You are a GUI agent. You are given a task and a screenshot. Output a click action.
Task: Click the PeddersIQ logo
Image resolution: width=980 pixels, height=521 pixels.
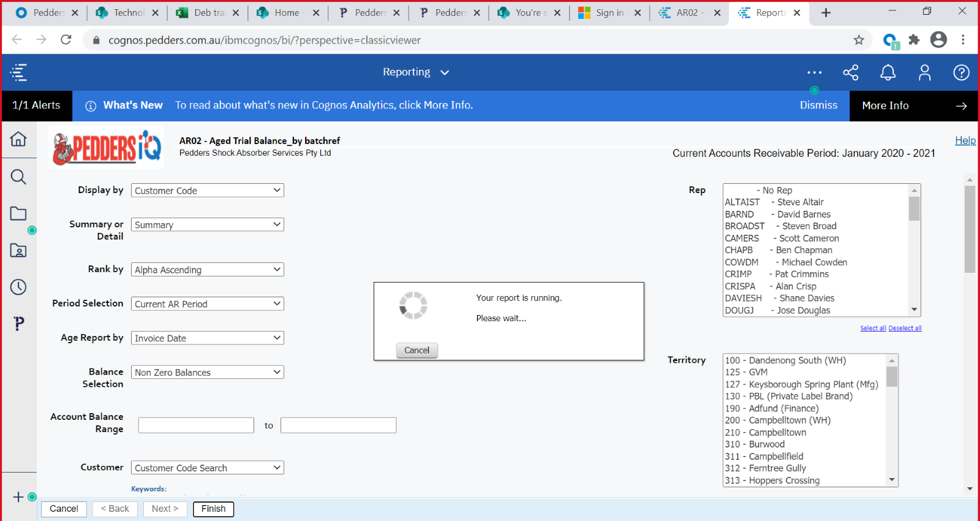coord(107,148)
